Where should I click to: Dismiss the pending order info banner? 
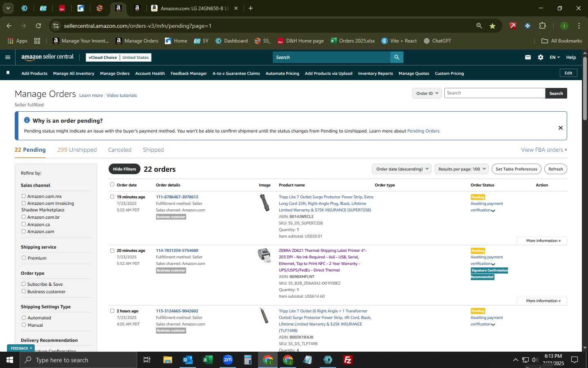560,128
